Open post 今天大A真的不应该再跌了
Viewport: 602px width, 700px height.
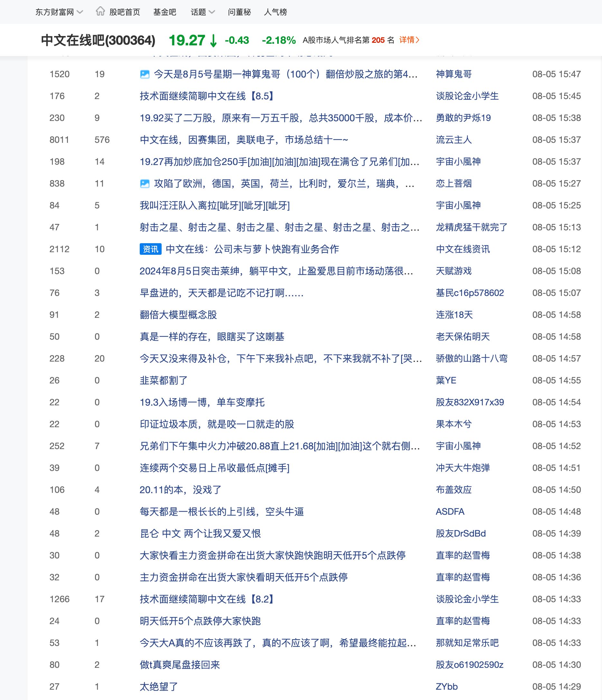[278, 643]
